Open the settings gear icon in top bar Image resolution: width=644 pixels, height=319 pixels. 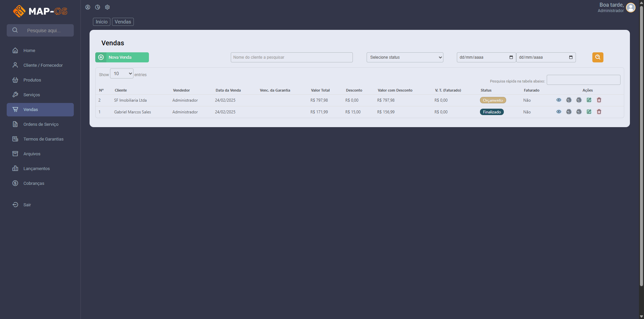(x=107, y=7)
